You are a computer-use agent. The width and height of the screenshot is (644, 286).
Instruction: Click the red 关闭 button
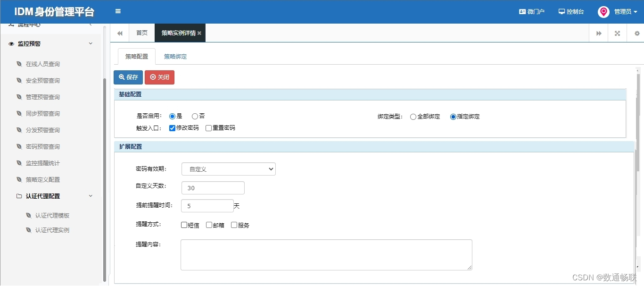[x=159, y=77]
